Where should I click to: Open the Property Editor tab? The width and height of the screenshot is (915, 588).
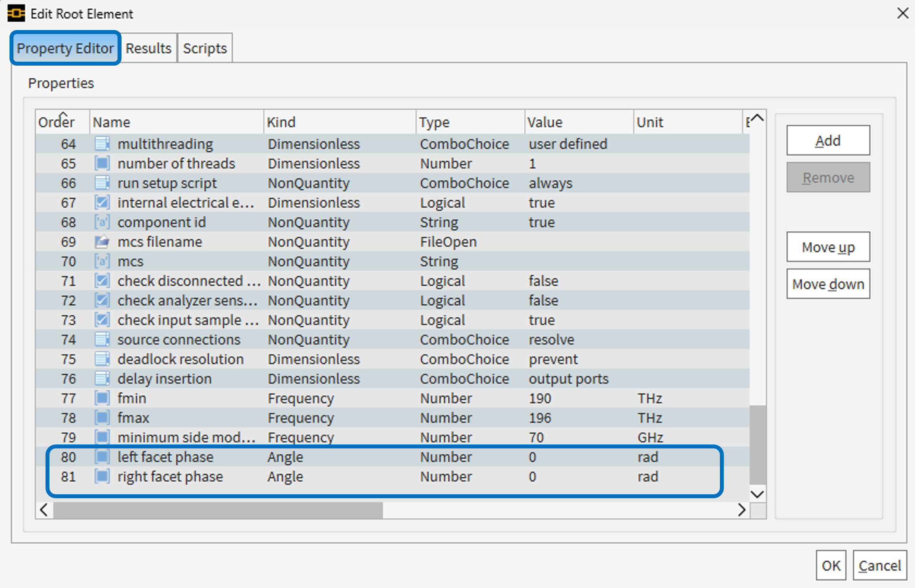pos(65,48)
